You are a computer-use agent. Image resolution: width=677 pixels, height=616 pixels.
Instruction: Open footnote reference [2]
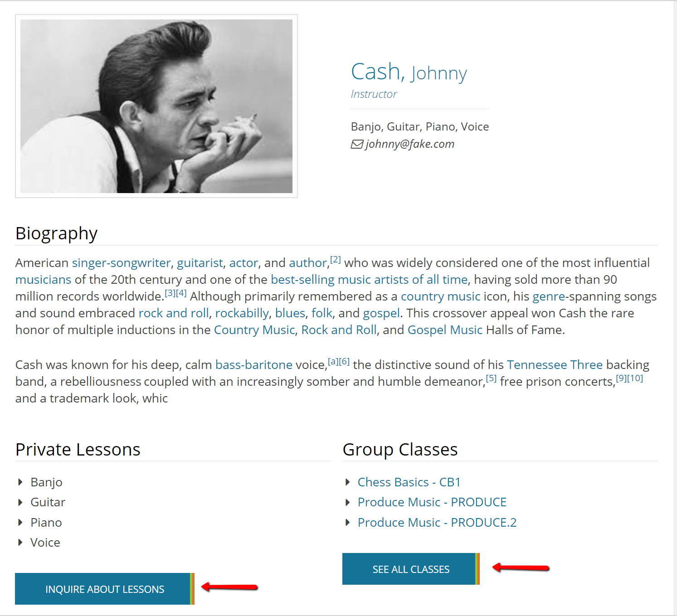(x=335, y=260)
